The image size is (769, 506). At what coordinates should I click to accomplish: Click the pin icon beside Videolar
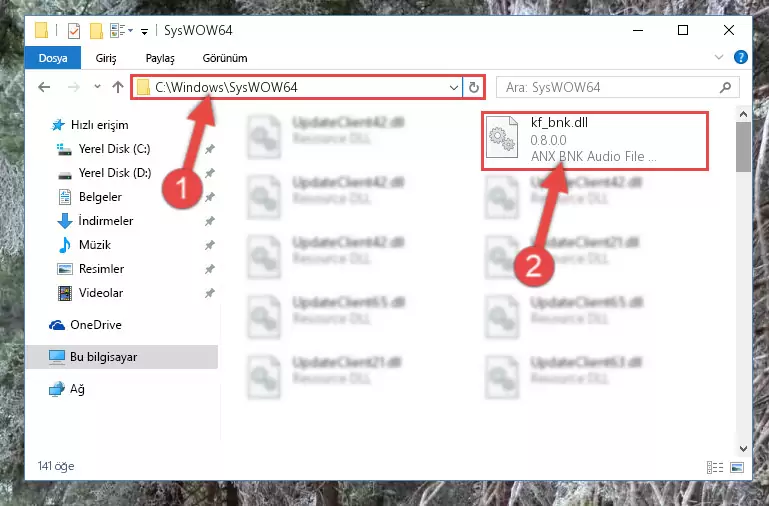point(209,293)
